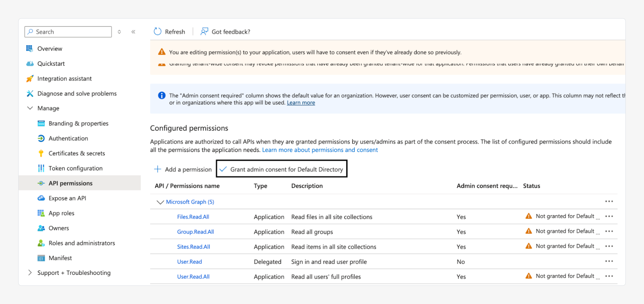The width and height of the screenshot is (644, 304).
Task: Grant admin consent for Default Directory
Action: 282,169
